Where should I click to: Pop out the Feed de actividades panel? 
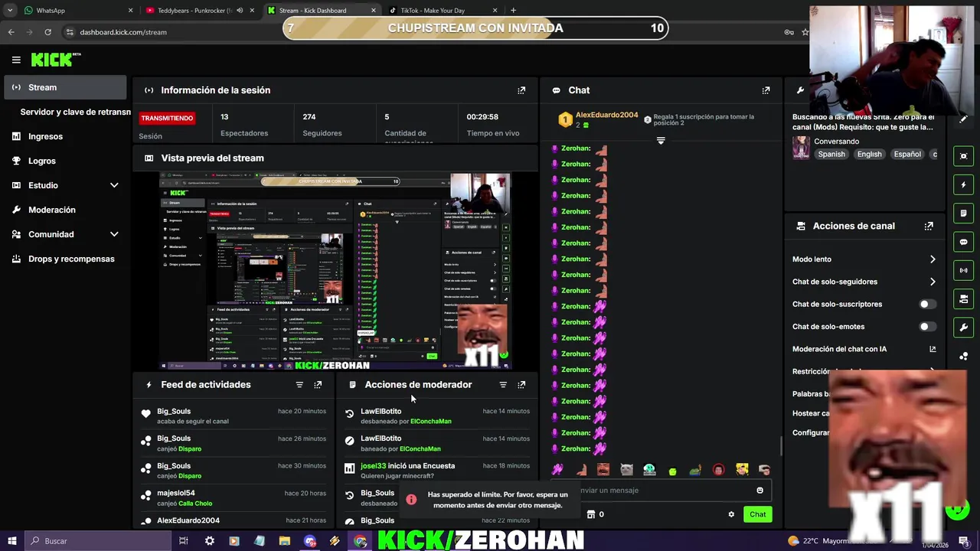pyautogui.click(x=318, y=385)
